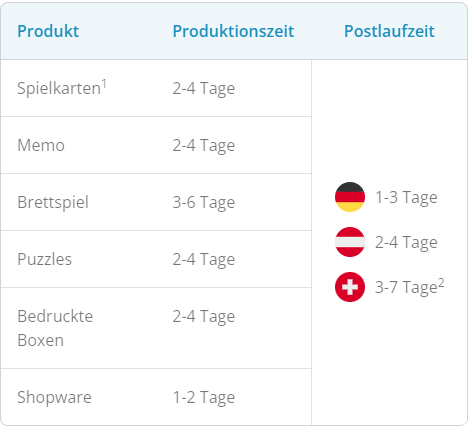Screen dimensions: 469x428
Task: Click the 3-6 Tage Brettspiel production time
Action: pyautogui.click(x=204, y=203)
